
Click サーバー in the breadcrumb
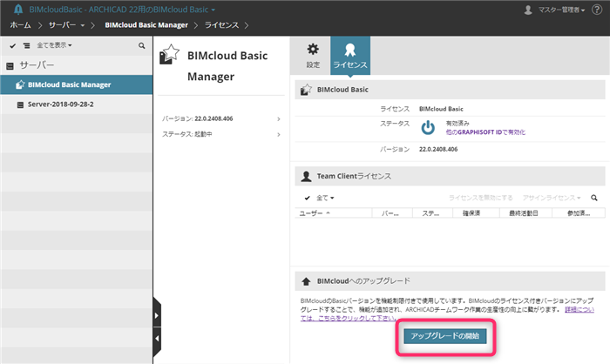[x=62, y=25]
